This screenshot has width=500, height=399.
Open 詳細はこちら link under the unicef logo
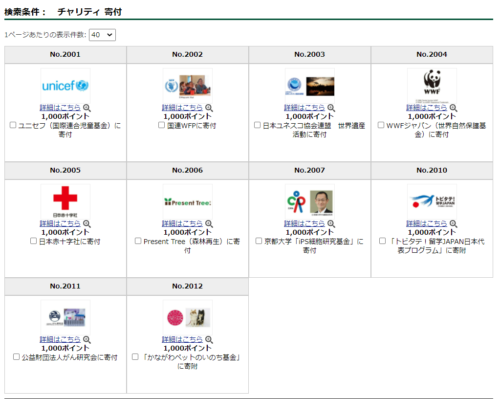pyautogui.click(x=60, y=107)
